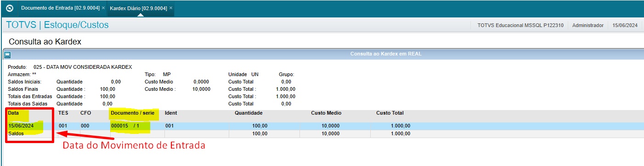Click the Documento / serie column header

(x=133, y=113)
